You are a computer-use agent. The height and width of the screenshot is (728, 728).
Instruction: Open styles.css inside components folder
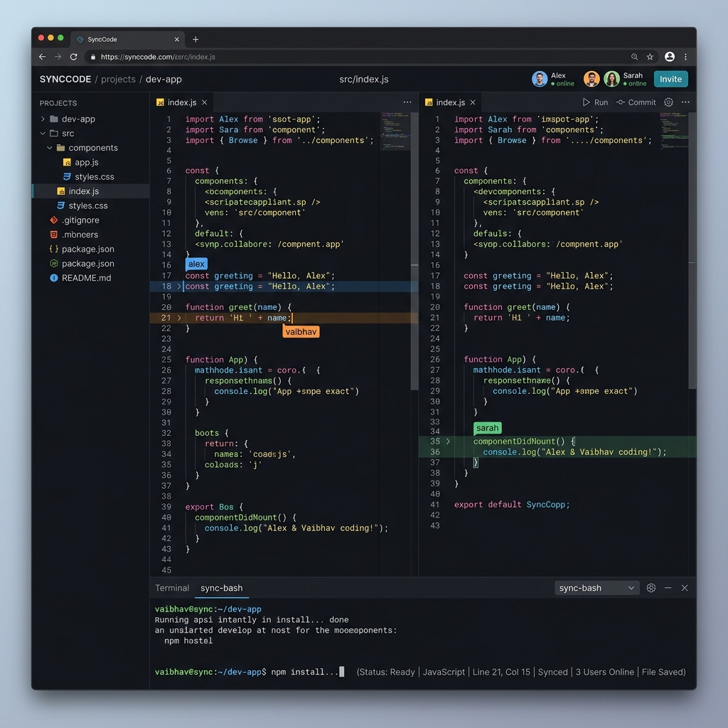click(95, 176)
